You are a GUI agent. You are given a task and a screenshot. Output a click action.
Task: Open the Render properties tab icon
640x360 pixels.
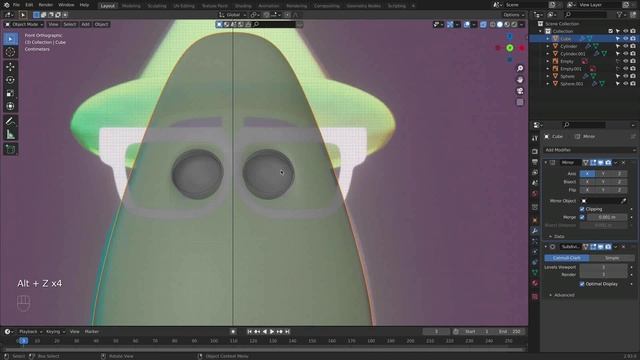(535, 151)
